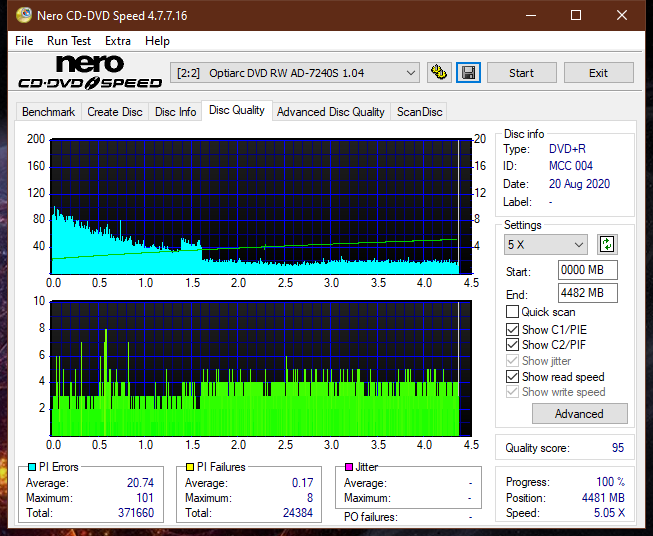Toggle Show write speed checkbox

512,392
